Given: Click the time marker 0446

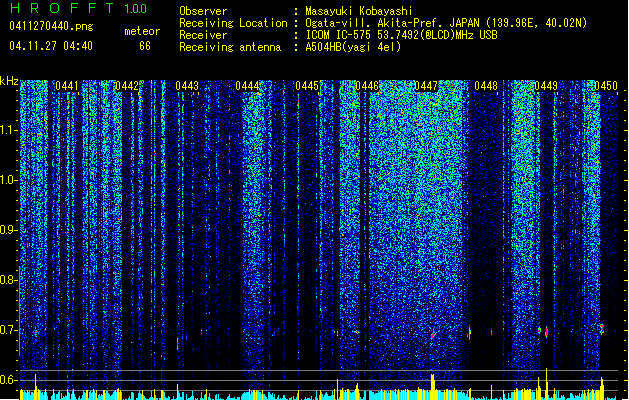Looking at the screenshot, I should (x=367, y=86).
